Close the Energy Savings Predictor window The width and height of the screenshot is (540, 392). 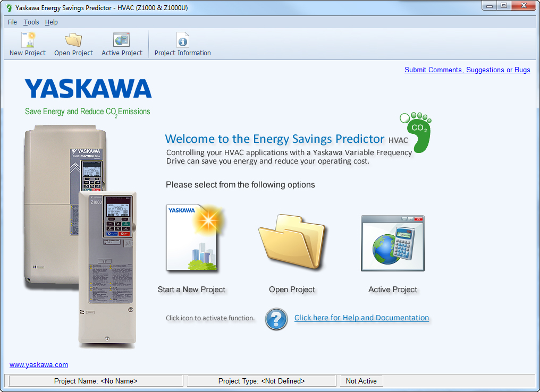pyautogui.click(x=524, y=6)
